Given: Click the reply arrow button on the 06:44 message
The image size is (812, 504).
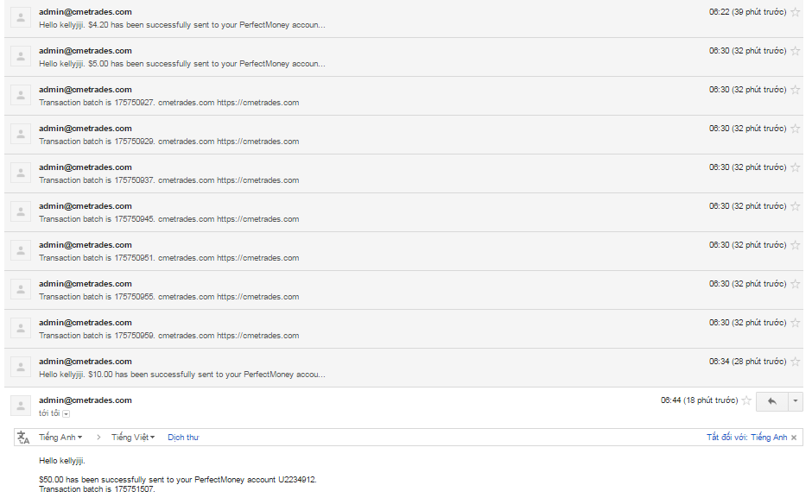Looking at the screenshot, I should pyautogui.click(x=771, y=401).
